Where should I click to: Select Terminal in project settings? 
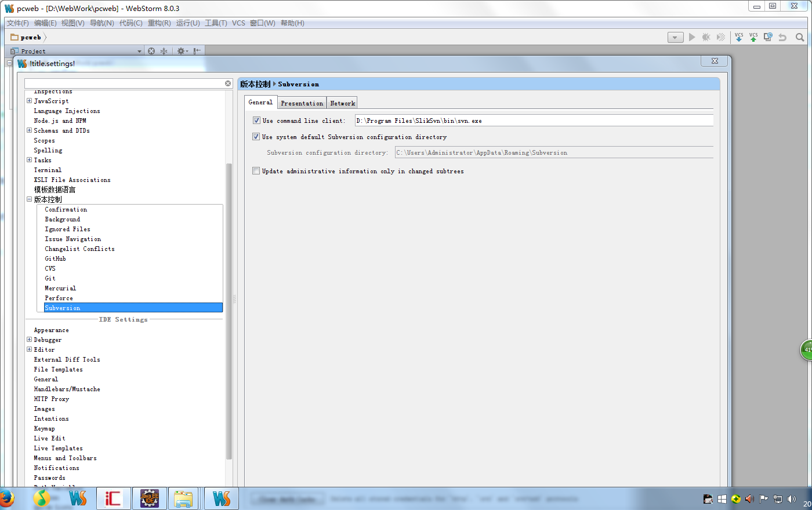(48, 170)
